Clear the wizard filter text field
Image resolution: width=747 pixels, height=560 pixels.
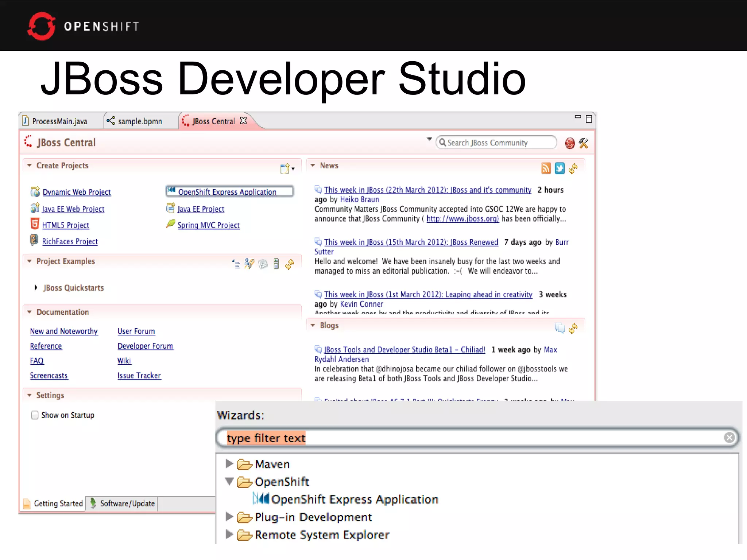tap(729, 437)
